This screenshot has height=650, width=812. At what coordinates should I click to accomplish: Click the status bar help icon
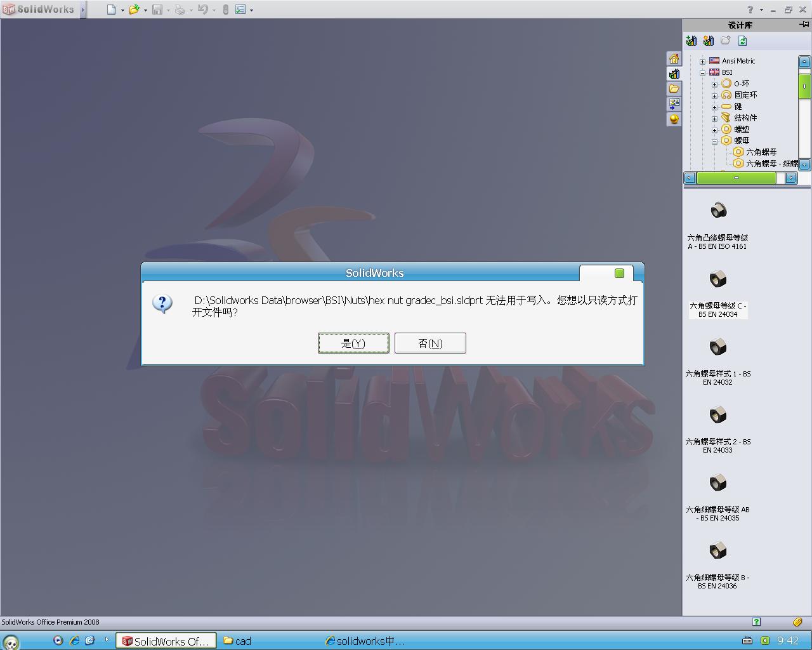pyautogui.click(x=756, y=622)
